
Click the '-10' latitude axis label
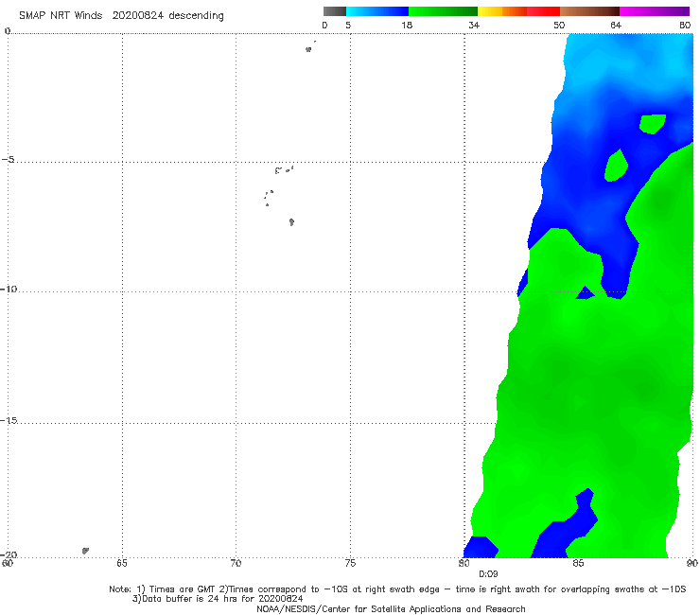9,289
